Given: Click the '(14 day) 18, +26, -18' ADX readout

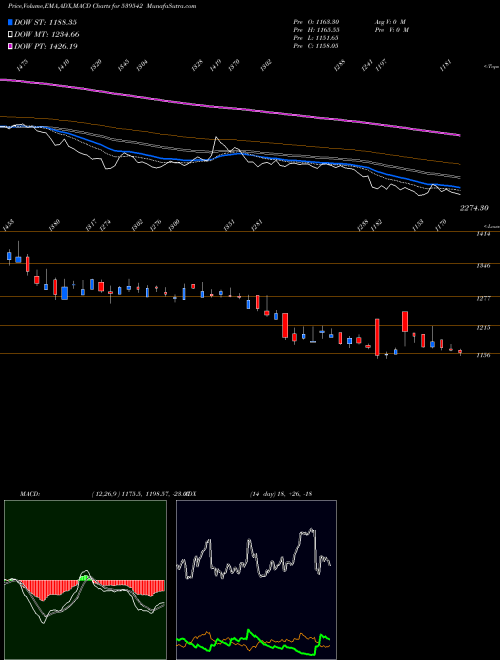Looking at the screenshot, I should pos(281,494).
